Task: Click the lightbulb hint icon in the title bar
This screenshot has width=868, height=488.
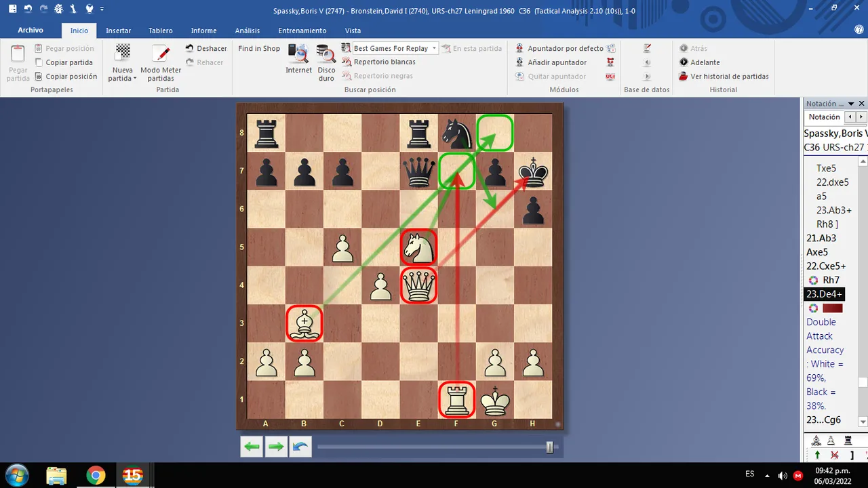Action: [x=89, y=9]
